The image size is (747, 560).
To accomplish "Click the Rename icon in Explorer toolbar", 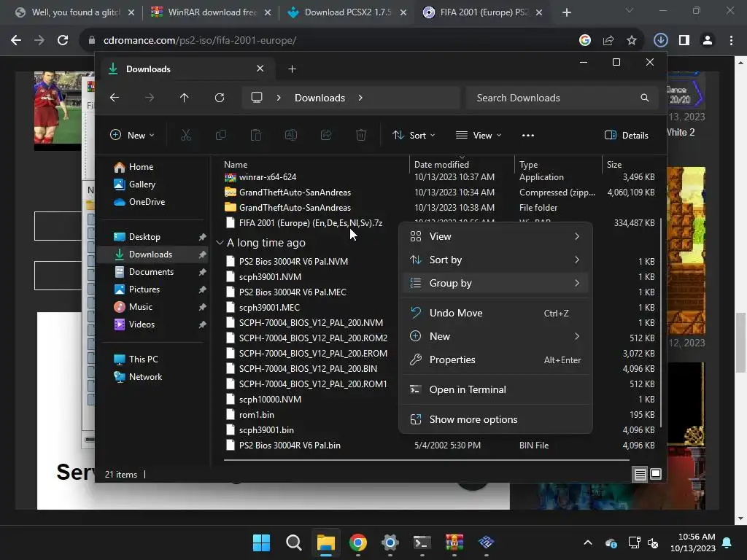I will [290, 135].
